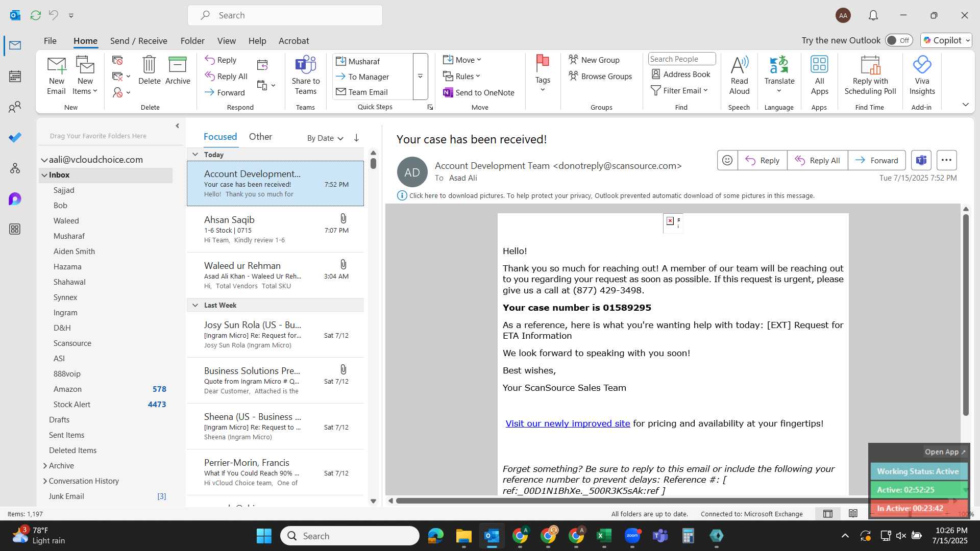Image resolution: width=980 pixels, height=551 pixels.
Task: Click Reply All in the reading pane
Action: click(x=817, y=160)
